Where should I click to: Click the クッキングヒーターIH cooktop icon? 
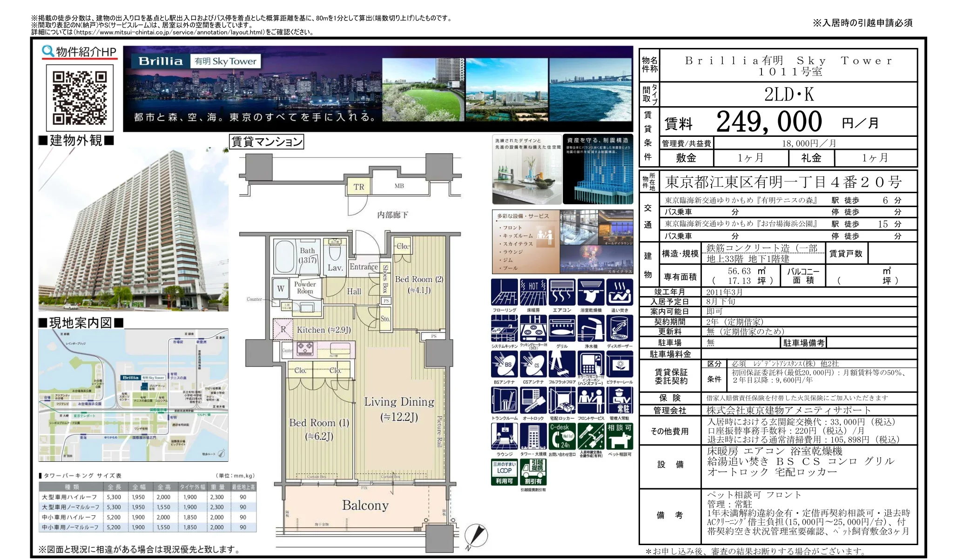[x=533, y=329]
